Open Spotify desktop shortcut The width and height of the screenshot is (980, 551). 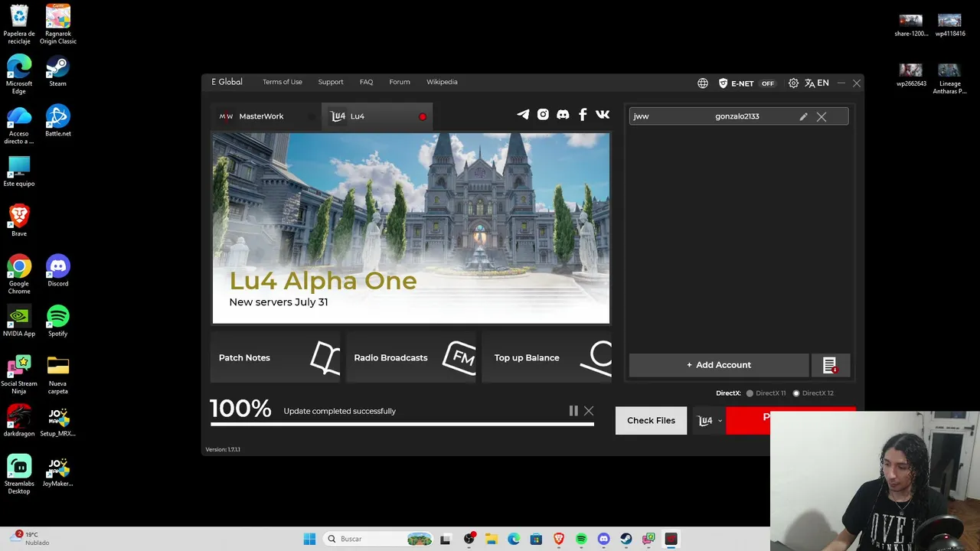pyautogui.click(x=58, y=321)
